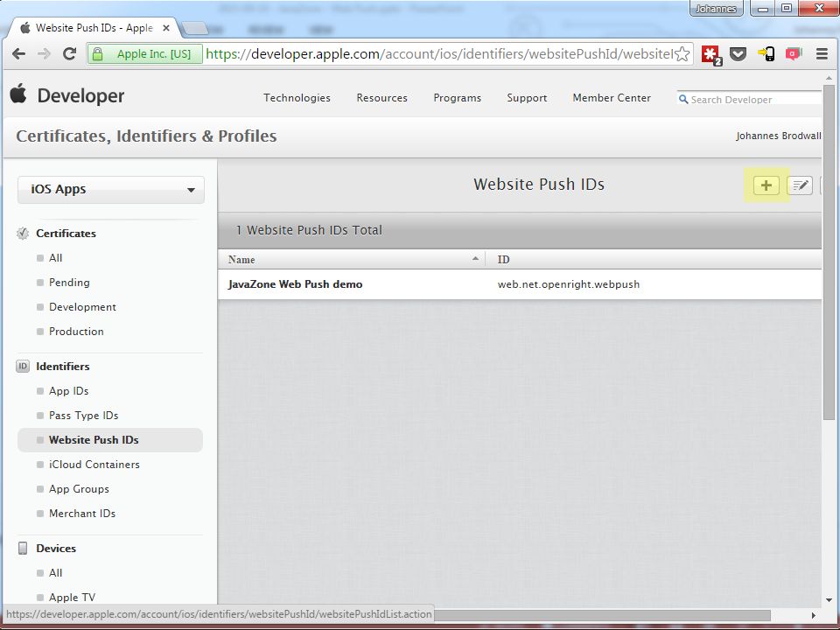
Task: Select the Website Push IDs - Apple tab
Action: click(94, 28)
